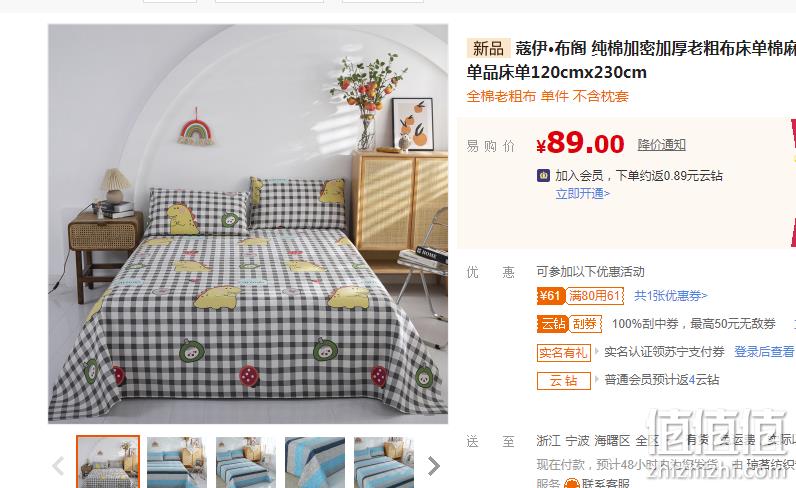Expand the 共1张优惠券 coupon list

[670, 296]
